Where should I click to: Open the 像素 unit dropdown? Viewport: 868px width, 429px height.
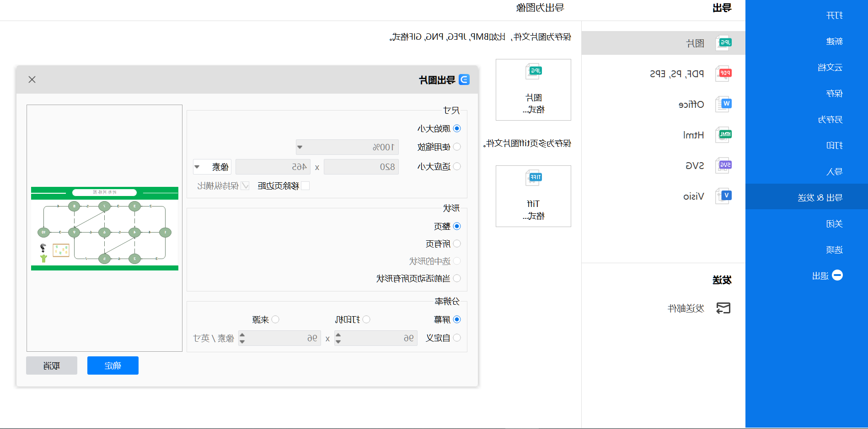[212, 167]
